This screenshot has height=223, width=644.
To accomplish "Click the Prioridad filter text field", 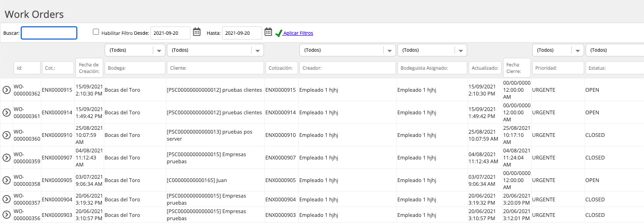I will (x=558, y=68).
